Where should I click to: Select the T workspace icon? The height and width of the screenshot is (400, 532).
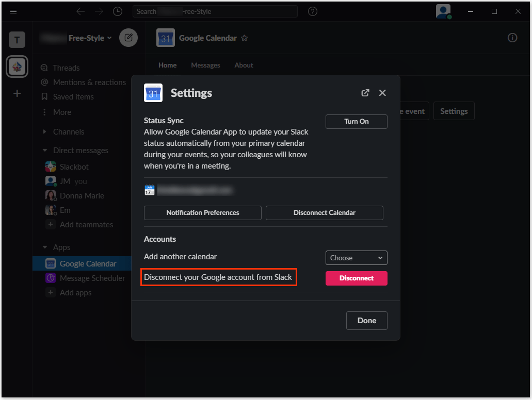[17, 40]
